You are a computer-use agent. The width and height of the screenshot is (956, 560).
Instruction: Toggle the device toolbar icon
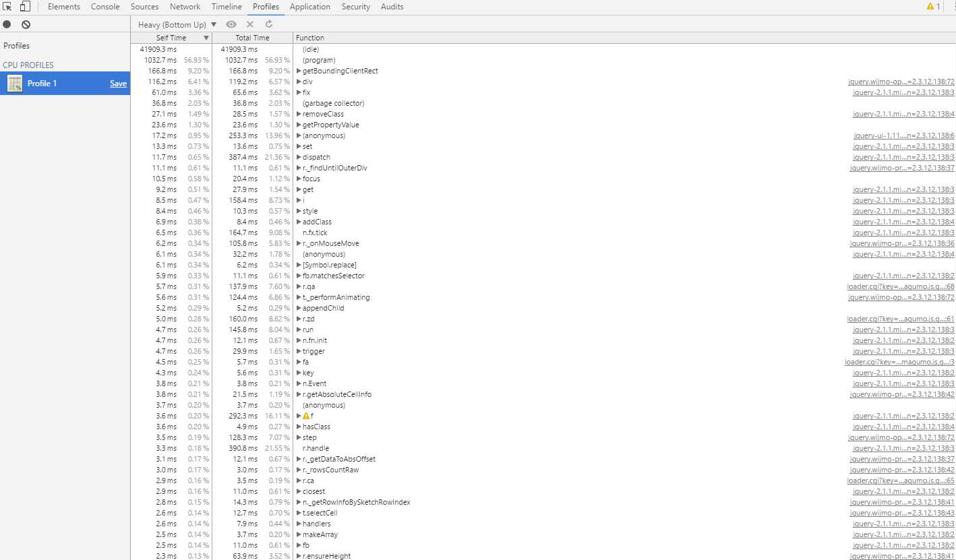click(x=25, y=7)
